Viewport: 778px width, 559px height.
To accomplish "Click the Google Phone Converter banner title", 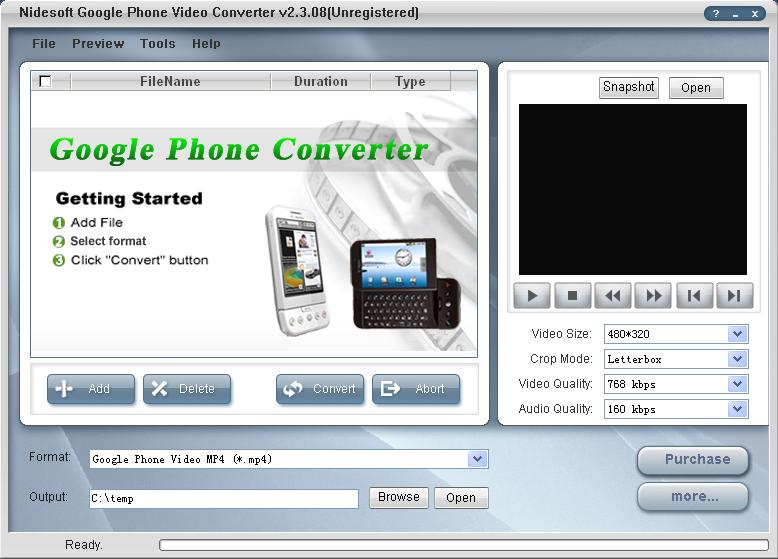I will pos(239,149).
